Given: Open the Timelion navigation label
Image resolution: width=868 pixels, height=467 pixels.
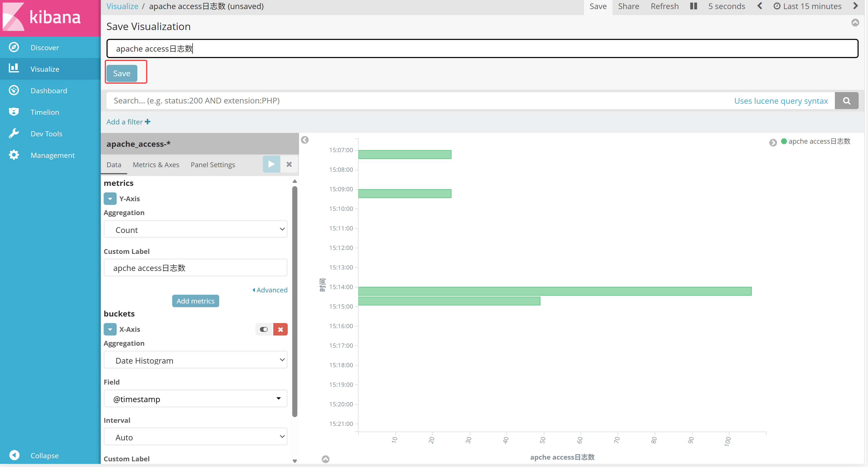Looking at the screenshot, I should [x=45, y=112].
